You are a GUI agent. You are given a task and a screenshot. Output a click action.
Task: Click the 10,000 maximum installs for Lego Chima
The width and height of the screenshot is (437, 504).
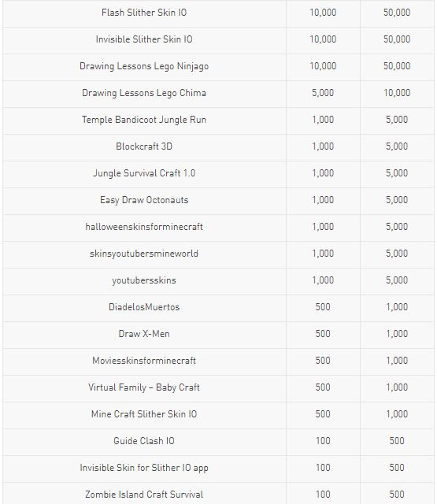pos(397,93)
